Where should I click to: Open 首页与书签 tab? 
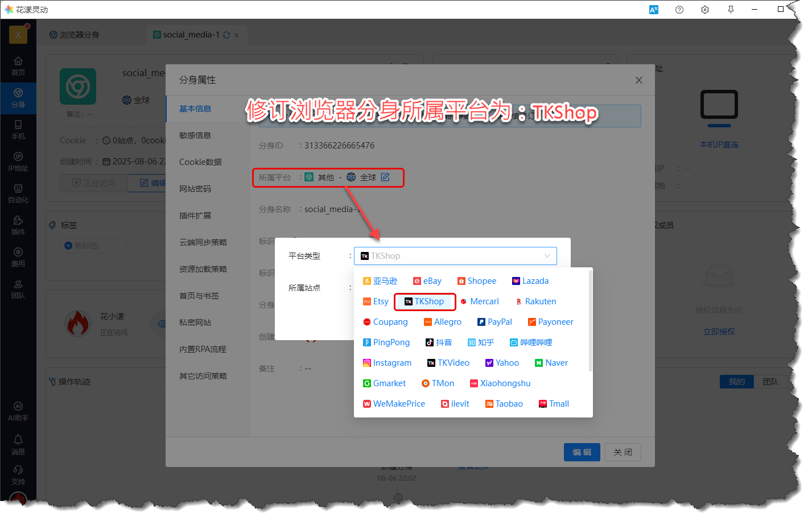click(199, 296)
